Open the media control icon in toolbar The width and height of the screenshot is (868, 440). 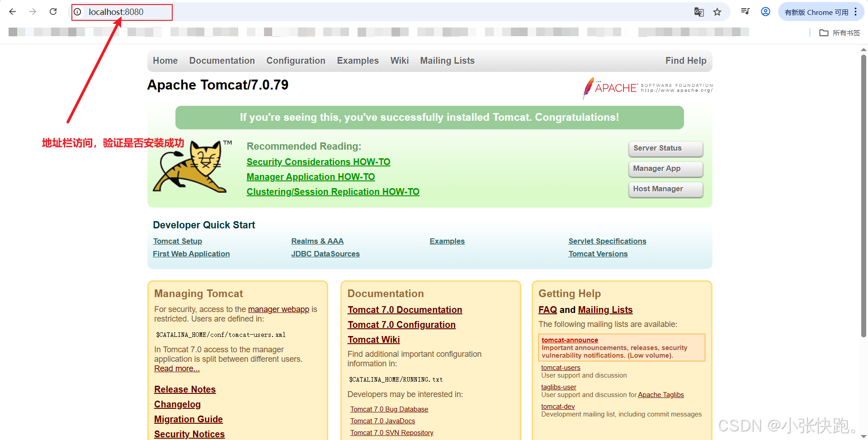745,11
